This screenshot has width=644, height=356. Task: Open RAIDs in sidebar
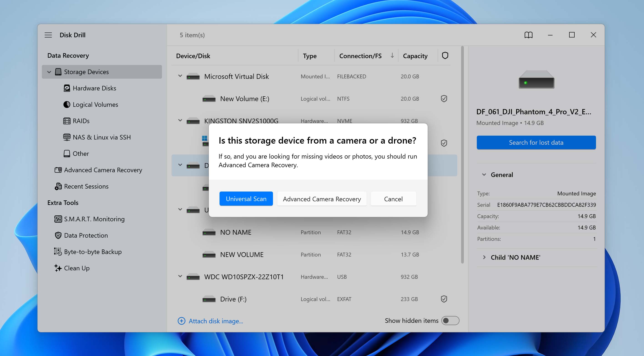81,121
